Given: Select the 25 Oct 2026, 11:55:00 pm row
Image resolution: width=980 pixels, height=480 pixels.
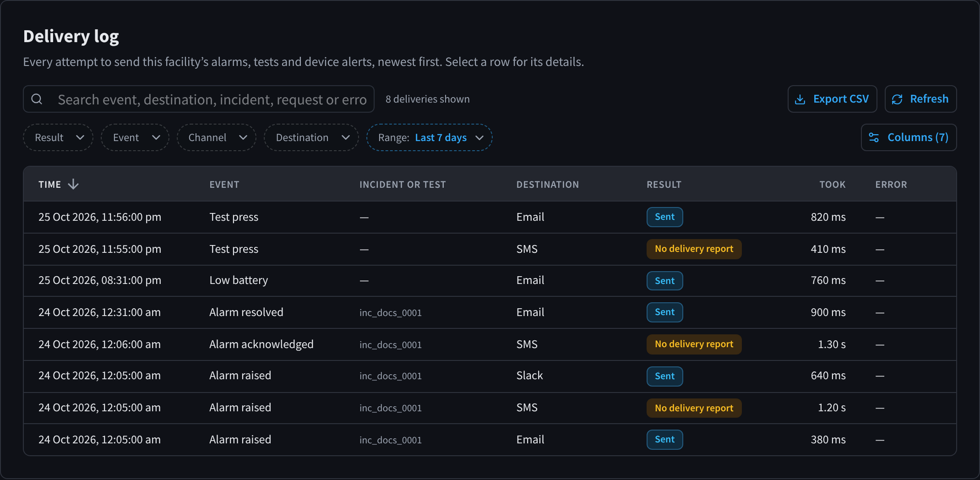Looking at the screenshot, I should coord(490,249).
